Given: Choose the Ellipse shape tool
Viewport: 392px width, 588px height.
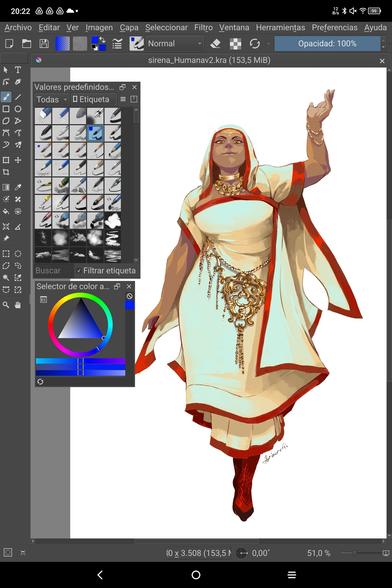Looking at the screenshot, I should pyautogui.click(x=18, y=109).
